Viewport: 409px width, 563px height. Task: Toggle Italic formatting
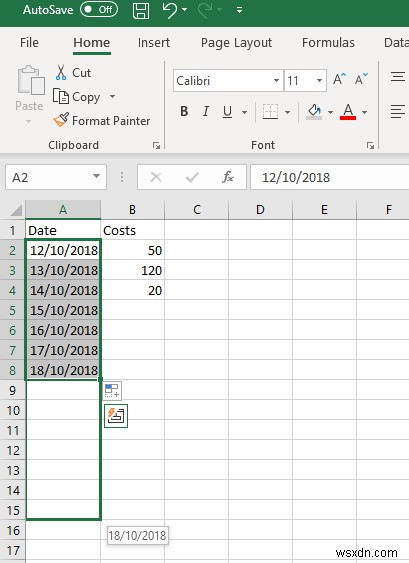pyautogui.click(x=206, y=111)
